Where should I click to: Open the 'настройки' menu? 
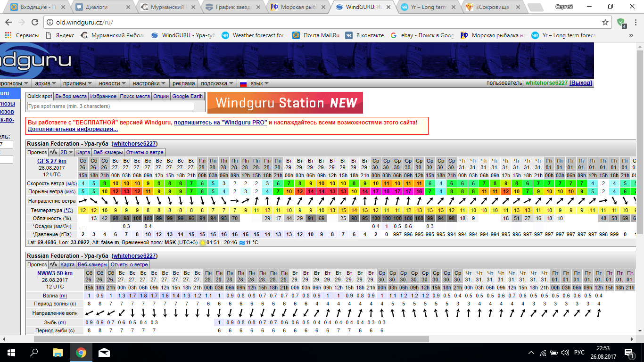click(149, 83)
